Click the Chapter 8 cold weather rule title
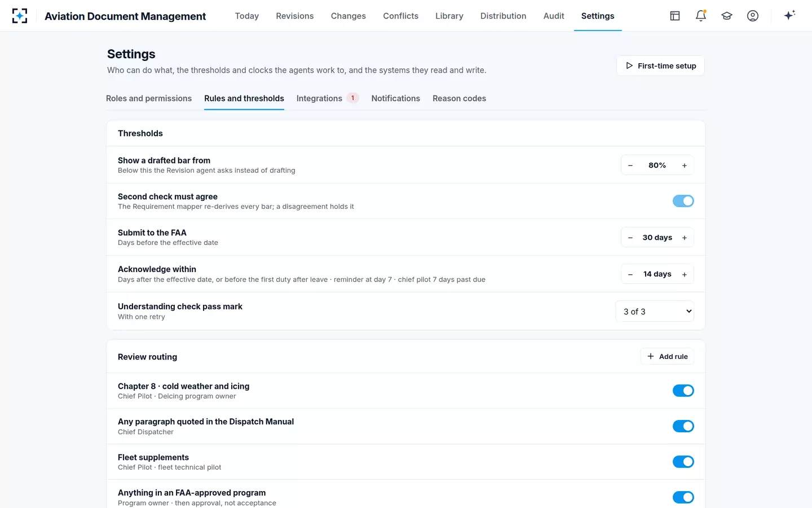 (x=183, y=386)
